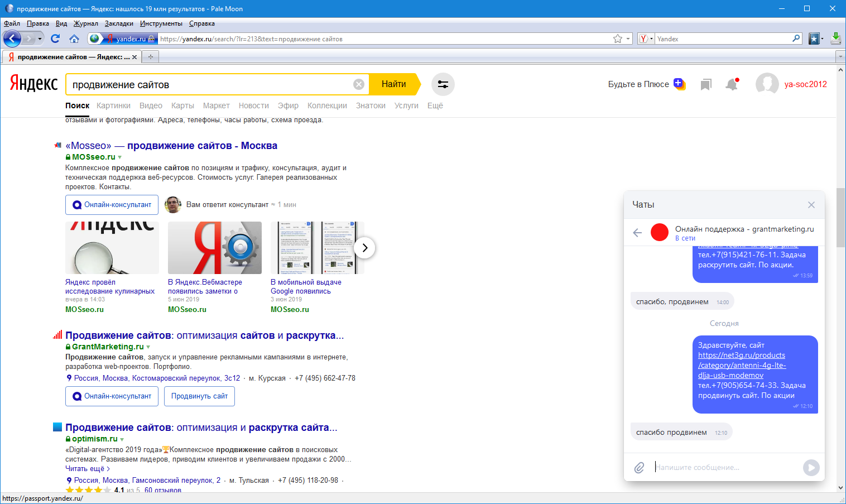Open the Файл menu
This screenshot has width=846, height=504.
(12, 23)
